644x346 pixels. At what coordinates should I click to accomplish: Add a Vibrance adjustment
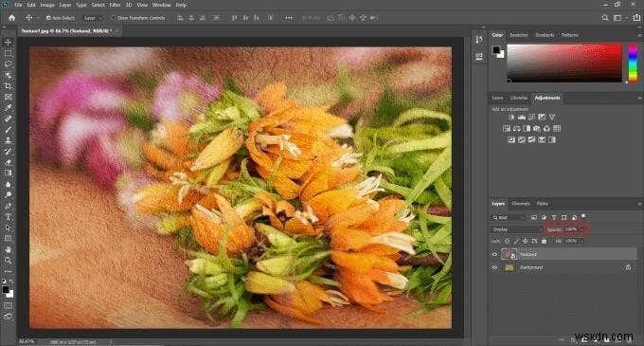tap(552, 118)
